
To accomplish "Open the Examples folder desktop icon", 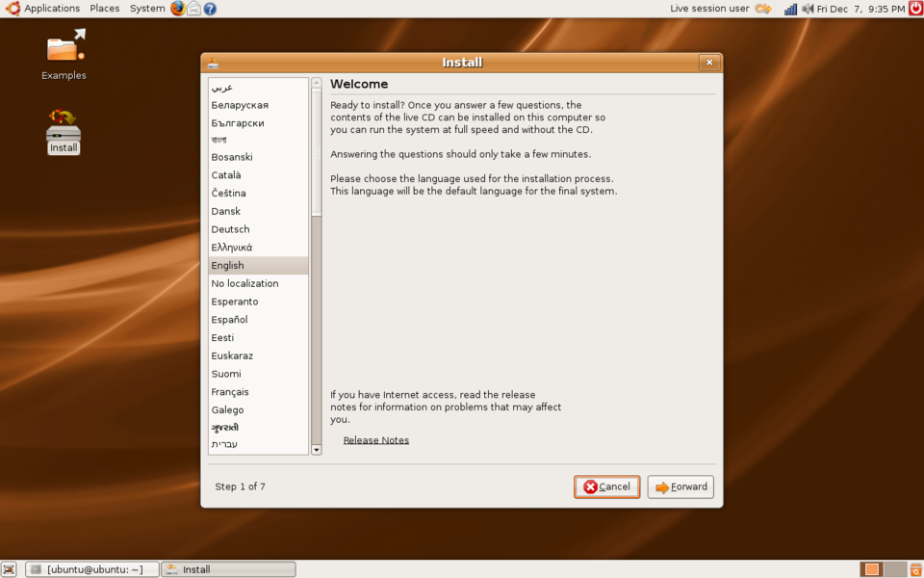I will [64, 54].
